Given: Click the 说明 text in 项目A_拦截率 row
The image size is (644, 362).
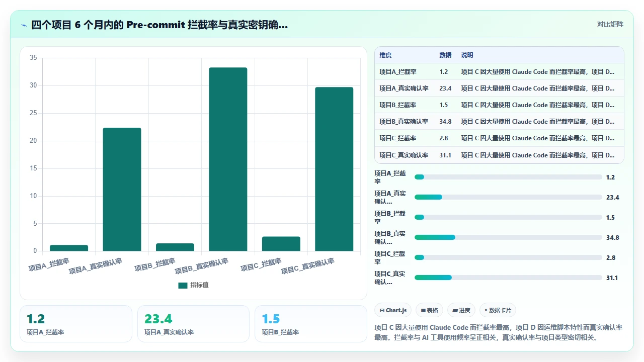Looking at the screenshot, I should click(x=538, y=72).
